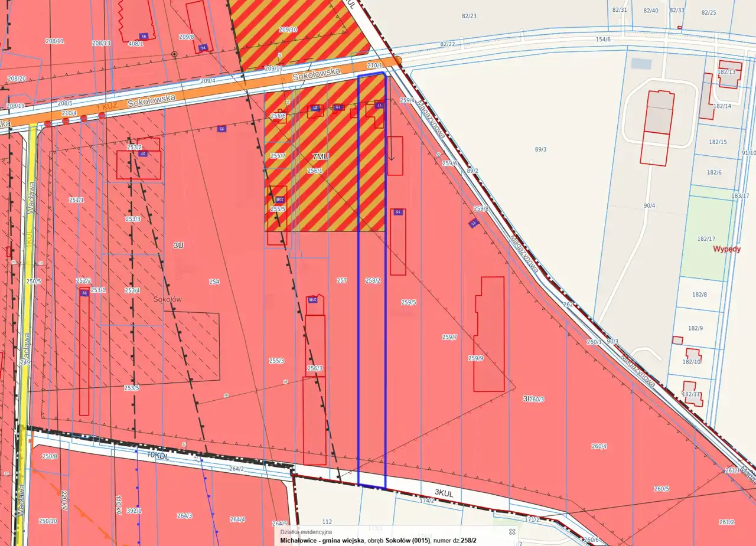Select the address marker number 16
The height and width of the screenshot is (546, 756).
[x=144, y=36]
